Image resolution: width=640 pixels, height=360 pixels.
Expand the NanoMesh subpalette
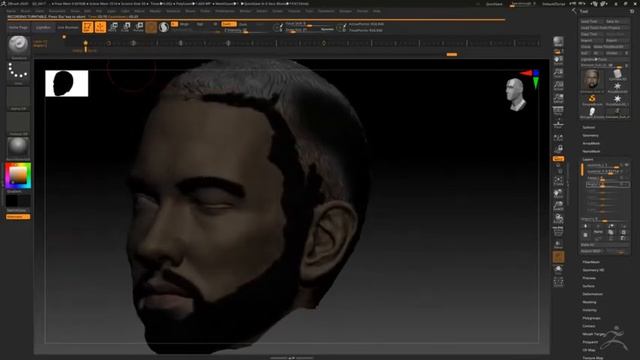coord(591,151)
